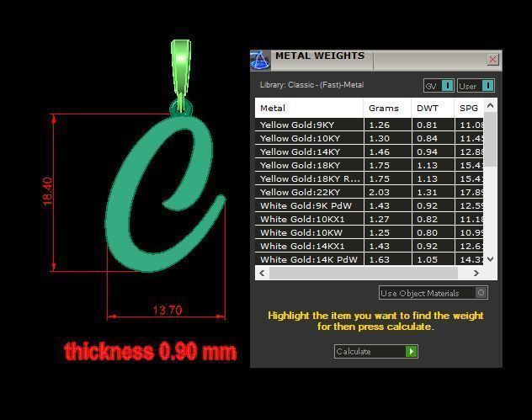Click the 0.81 DWT cell
This screenshot has height=420, width=532.
434,125
